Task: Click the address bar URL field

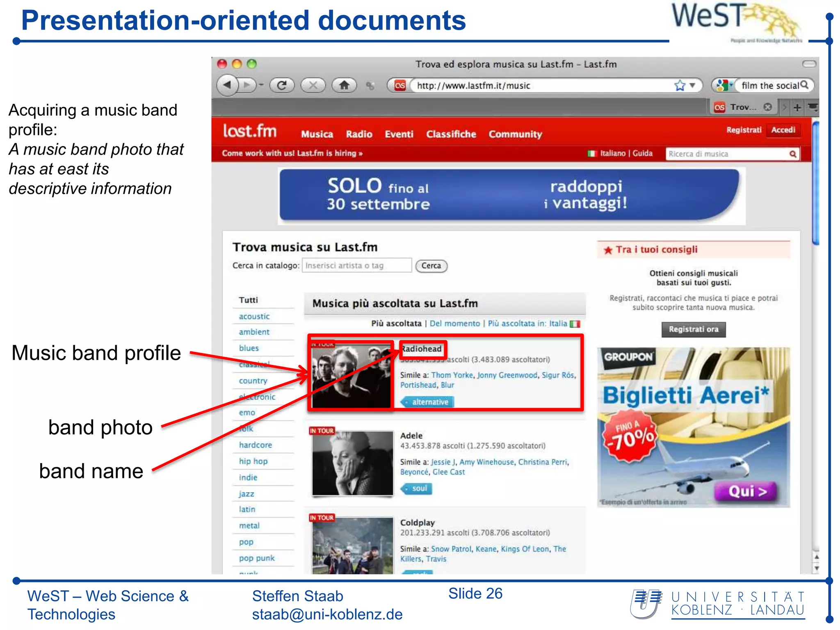Action: point(541,85)
